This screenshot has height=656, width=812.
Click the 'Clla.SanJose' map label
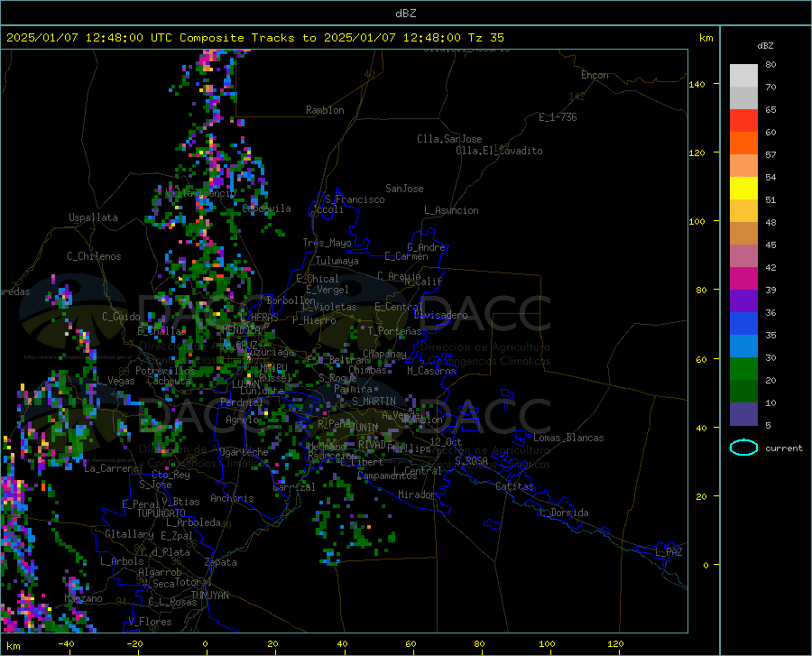[449, 139]
